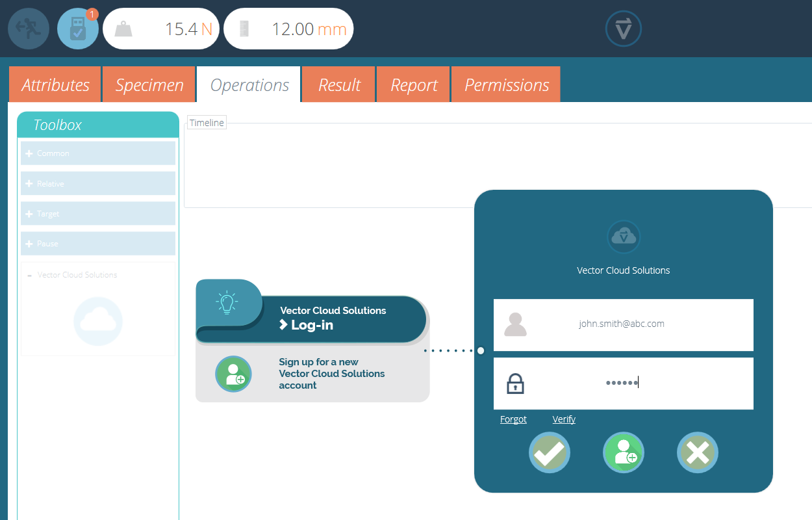The image size is (812, 520).
Task: Click the email field with john.smith@abc.com
Action: tap(624, 325)
